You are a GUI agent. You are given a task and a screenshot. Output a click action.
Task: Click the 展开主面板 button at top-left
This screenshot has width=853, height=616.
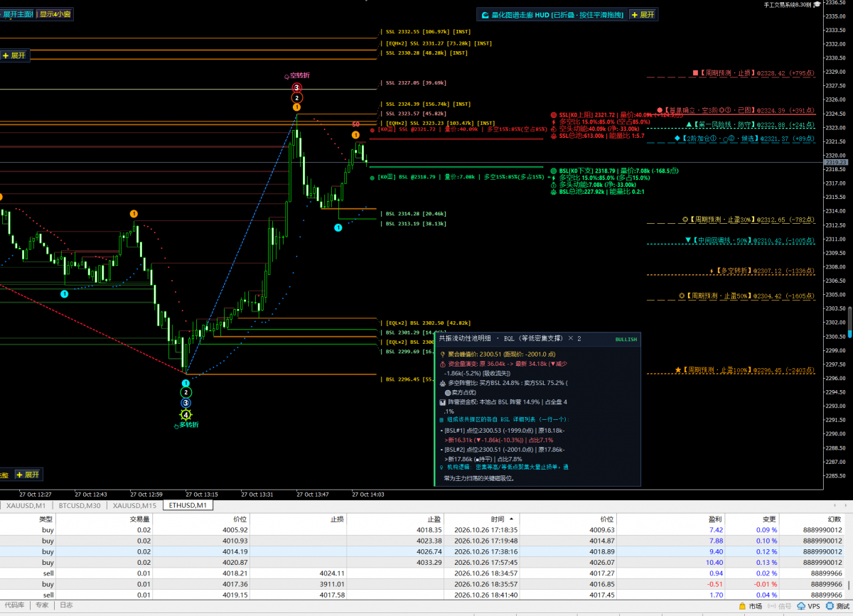(16, 14)
